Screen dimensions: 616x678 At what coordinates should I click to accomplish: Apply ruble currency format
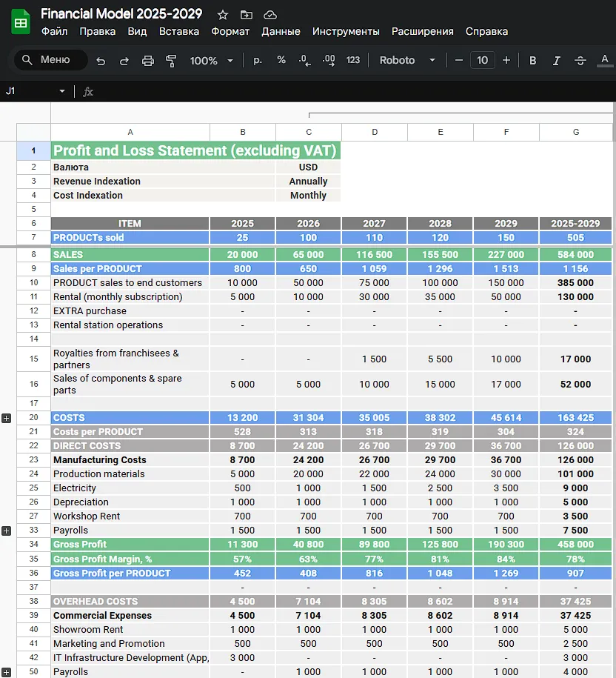[x=258, y=60]
